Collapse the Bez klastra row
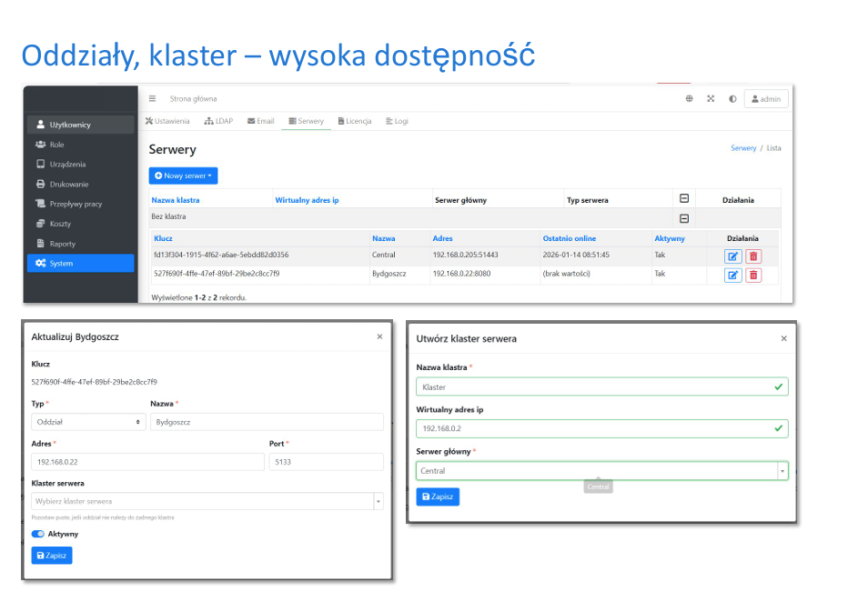This screenshot has width=868, height=592. tap(684, 218)
